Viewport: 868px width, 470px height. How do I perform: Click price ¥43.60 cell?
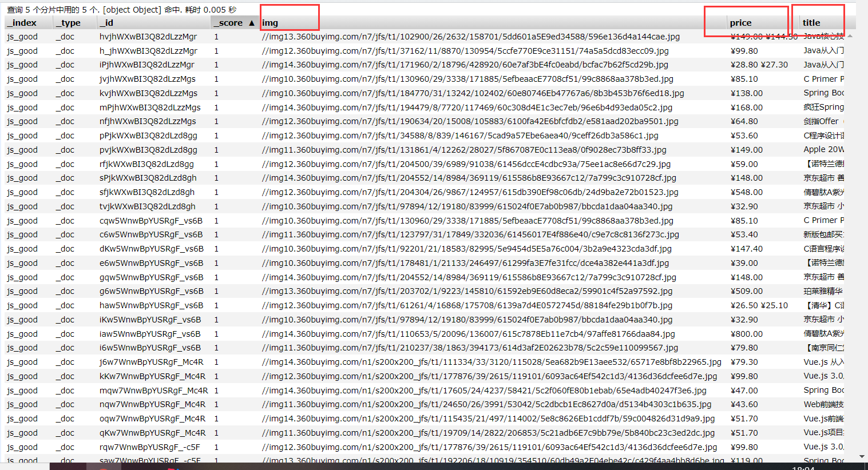click(x=744, y=404)
